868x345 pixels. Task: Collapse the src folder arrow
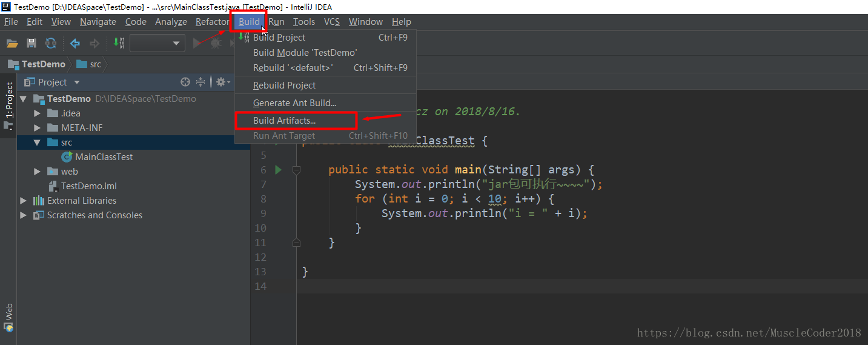click(x=38, y=142)
